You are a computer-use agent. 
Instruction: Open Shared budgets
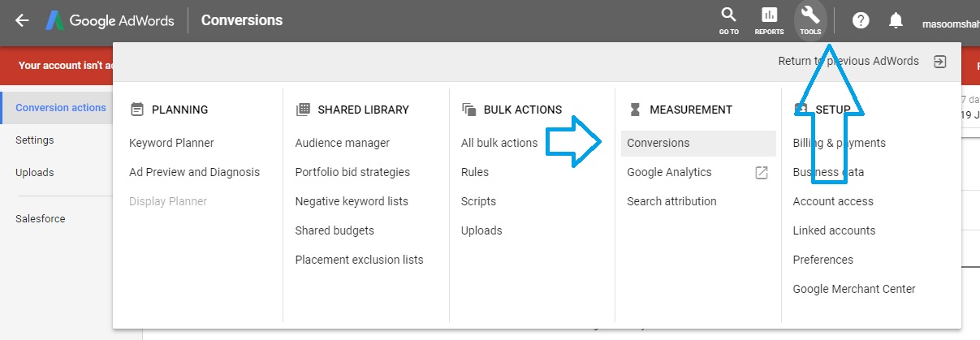[335, 230]
